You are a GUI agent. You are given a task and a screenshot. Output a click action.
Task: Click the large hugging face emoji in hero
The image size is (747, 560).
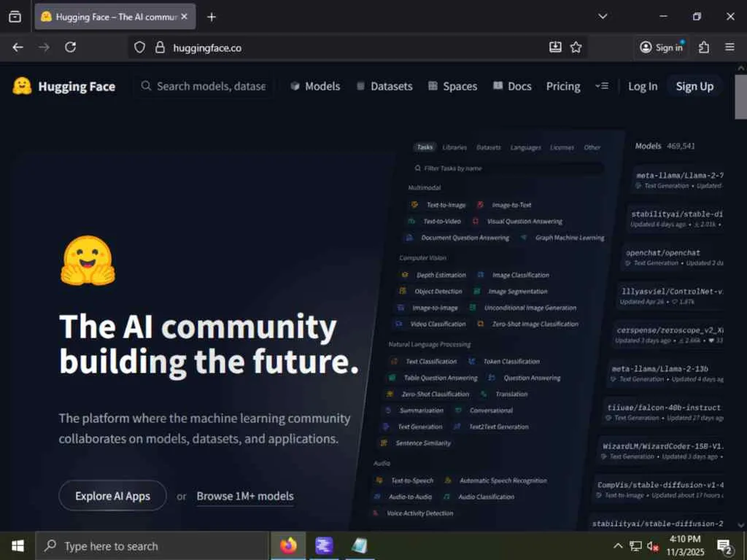pos(88,260)
